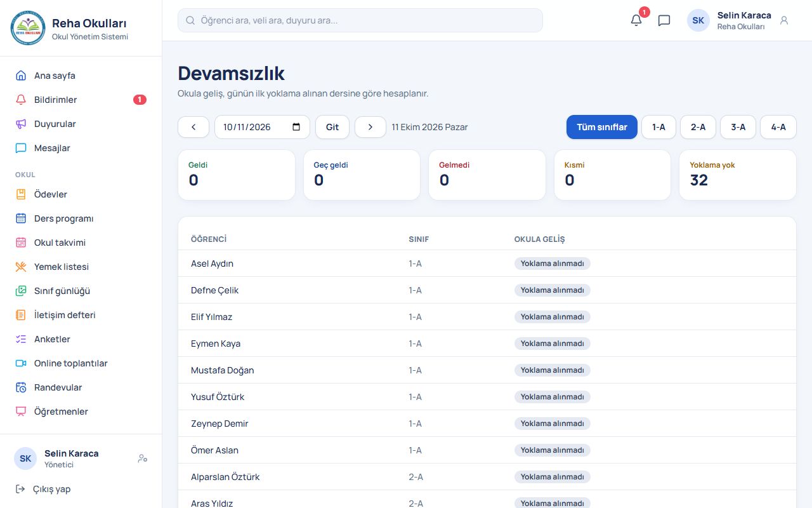This screenshot has height=508, width=812.
Task: Open Okul takvimi calendar icon
Action: tap(21, 243)
